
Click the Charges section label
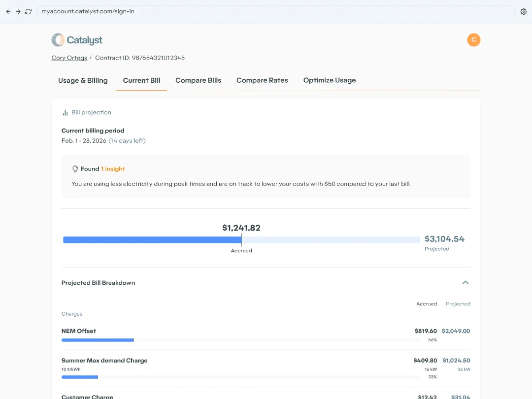(x=72, y=314)
